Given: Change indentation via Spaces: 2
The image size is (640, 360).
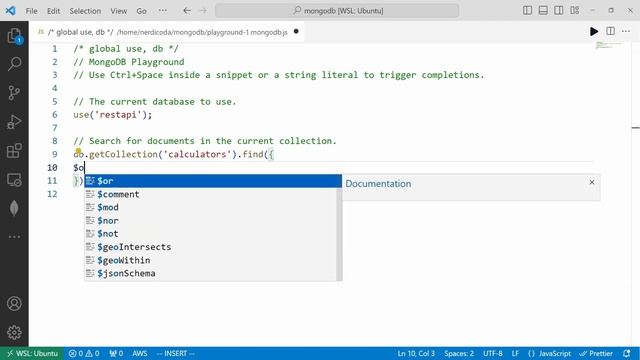Looking at the screenshot, I should 459,353.
